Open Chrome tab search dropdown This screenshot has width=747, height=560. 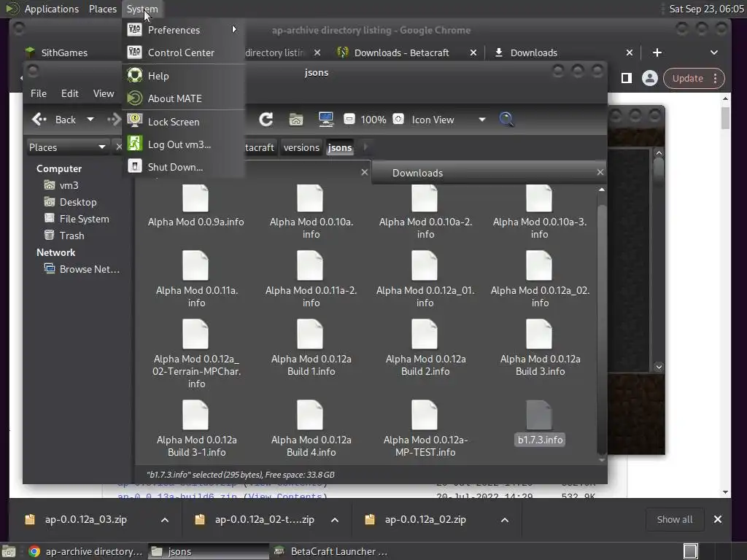coord(713,52)
